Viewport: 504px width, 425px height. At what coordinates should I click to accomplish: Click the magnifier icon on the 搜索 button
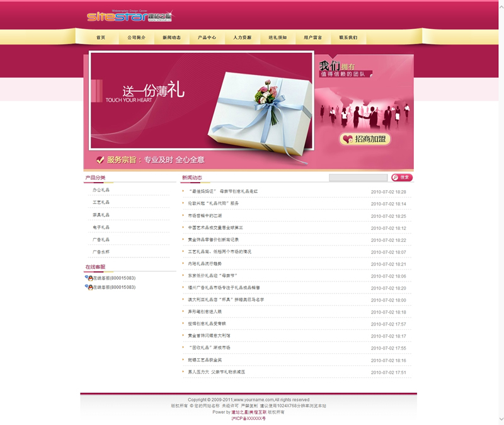tap(396, 178)
